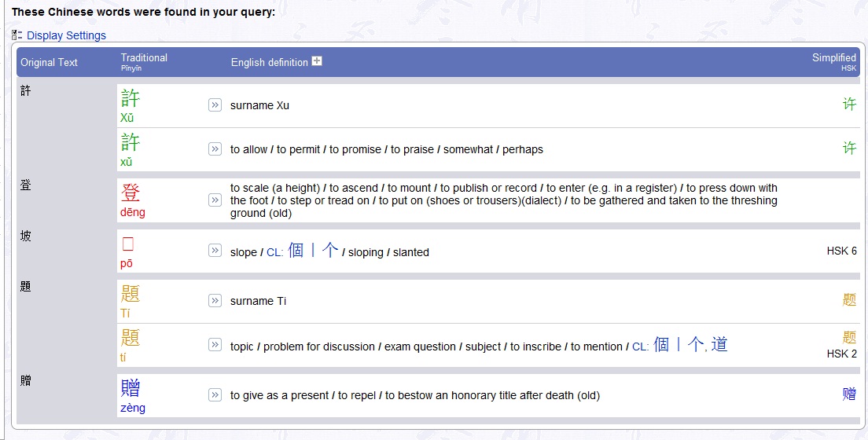Click the blue traditional character 贈
This screenshot has height=440, width=868.
pos(131,388)
